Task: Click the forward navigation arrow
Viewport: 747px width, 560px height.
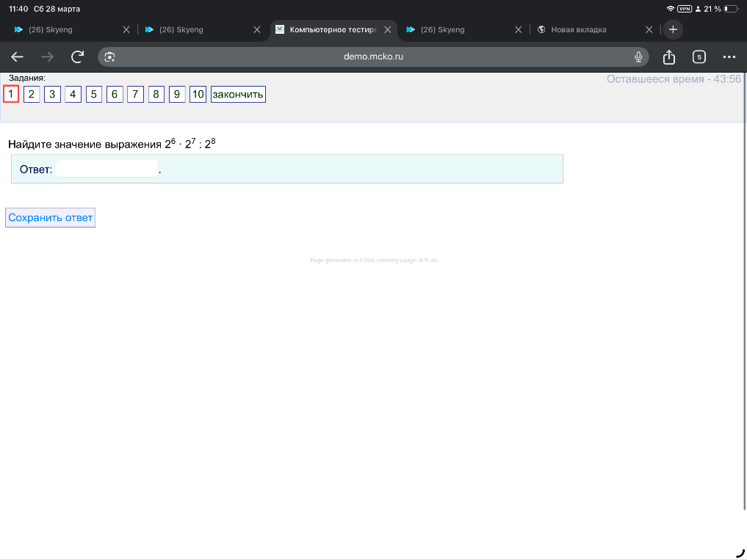Action: 47,57
